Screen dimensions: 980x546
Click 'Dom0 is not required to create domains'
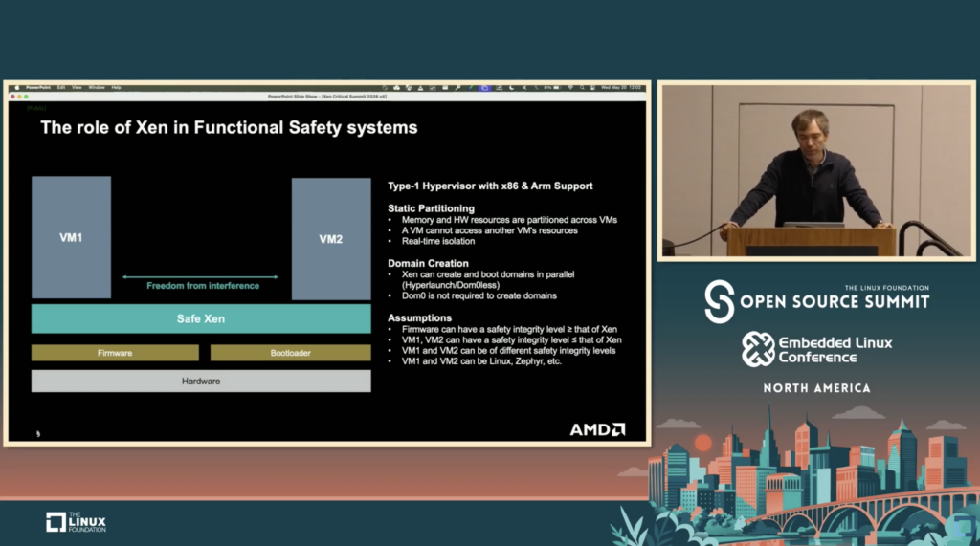(479, 295)
